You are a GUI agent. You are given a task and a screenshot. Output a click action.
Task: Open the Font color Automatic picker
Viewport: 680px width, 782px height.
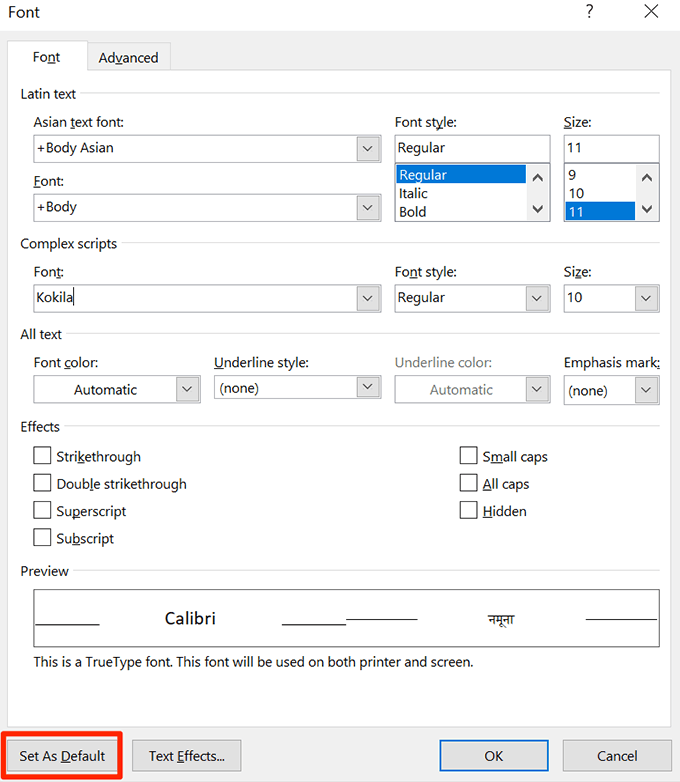click(188, 390)
